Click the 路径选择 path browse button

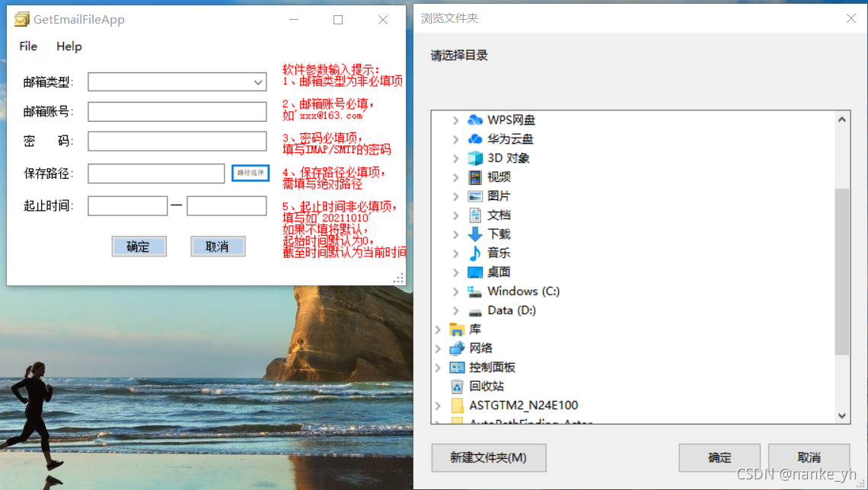(251, 173)
